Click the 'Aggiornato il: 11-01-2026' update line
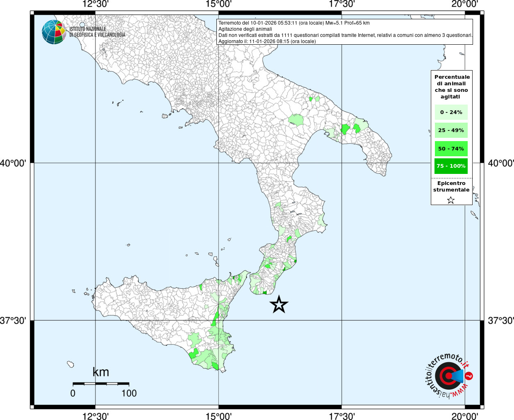 pos(267,41)
